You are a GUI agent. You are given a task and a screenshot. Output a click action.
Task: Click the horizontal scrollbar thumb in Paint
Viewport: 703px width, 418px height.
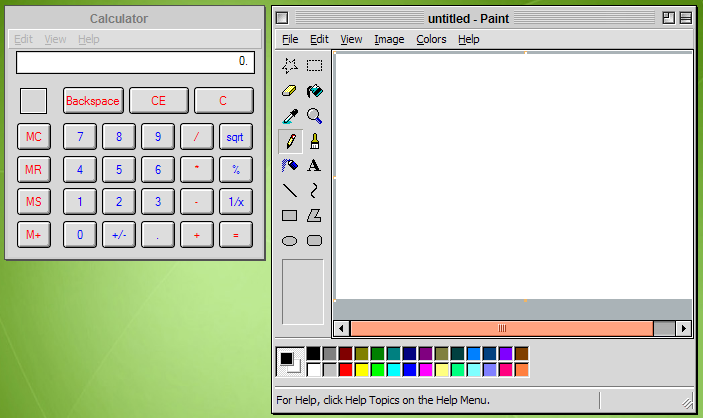[502, 329]
